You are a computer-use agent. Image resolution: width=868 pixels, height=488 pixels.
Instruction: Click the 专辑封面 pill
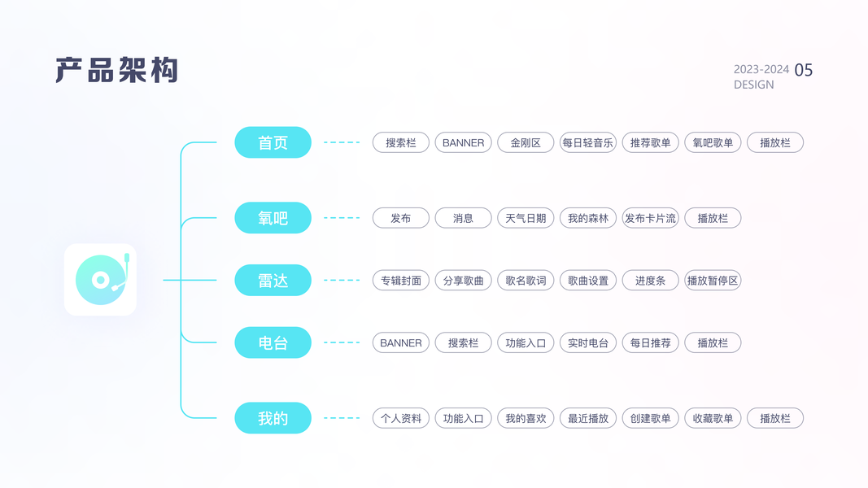(x=401, y=281)
